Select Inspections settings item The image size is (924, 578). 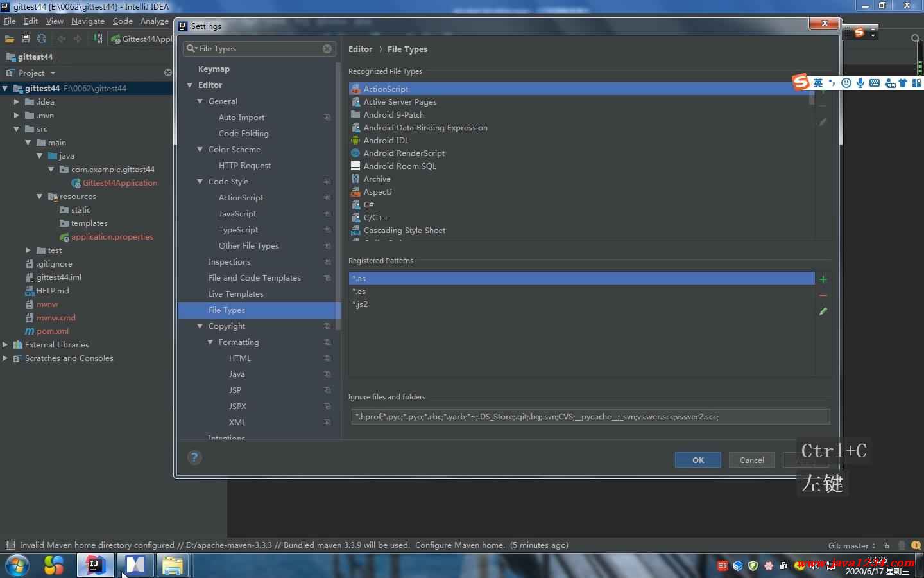[x=230, y=262]
